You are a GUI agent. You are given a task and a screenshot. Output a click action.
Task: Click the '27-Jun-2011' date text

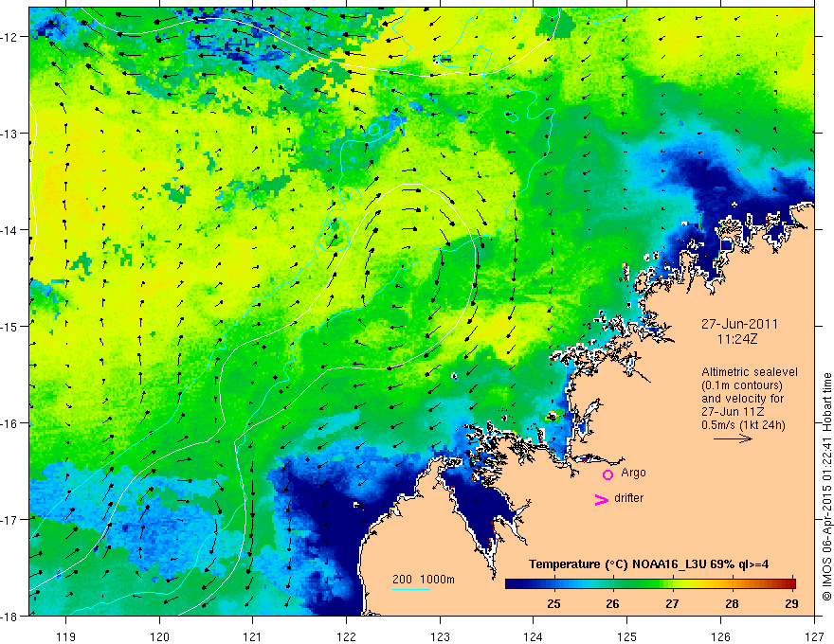(x=739, y=324)
